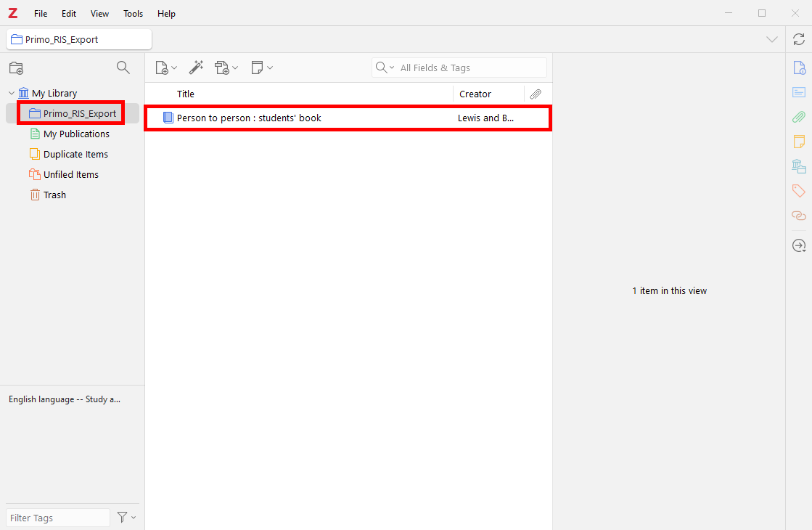Open the Related items icon in side pane

(798, 216)
